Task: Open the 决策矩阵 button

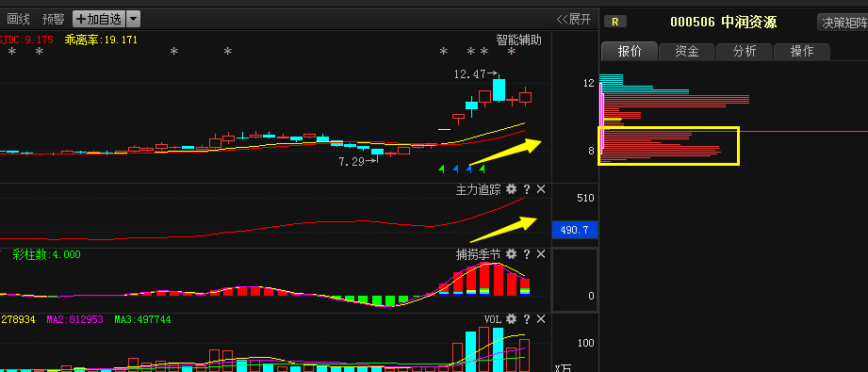Action: (x=843, y=23)
